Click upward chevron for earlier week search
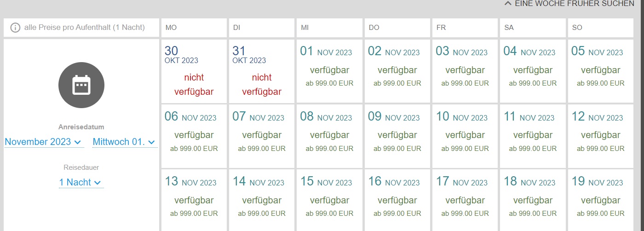Viewport: 644px width, 231px height. 508,4
